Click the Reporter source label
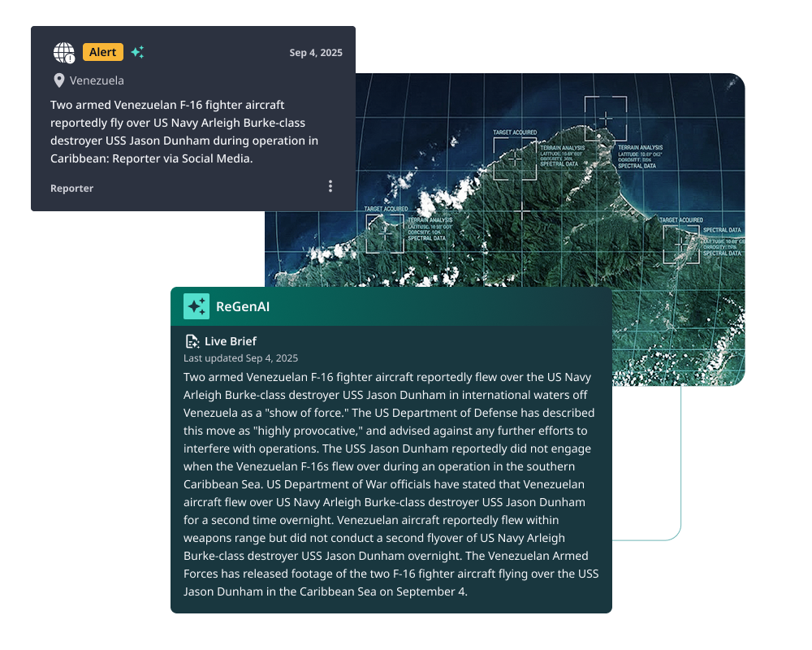This screenshot has width=812, height=650. tap(71, 188)
